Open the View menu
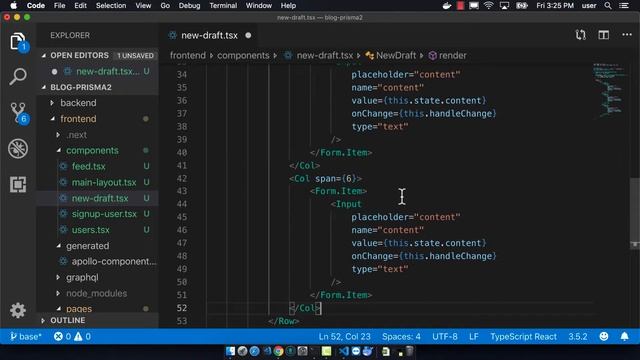The height and width of the screenshot is (360, 640). (x=143, y=6)
